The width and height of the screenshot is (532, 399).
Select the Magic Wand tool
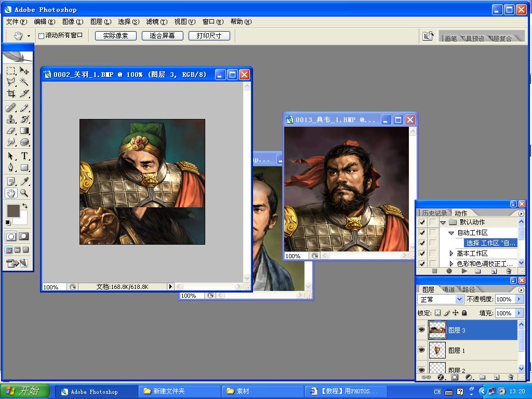pos(24,82)
